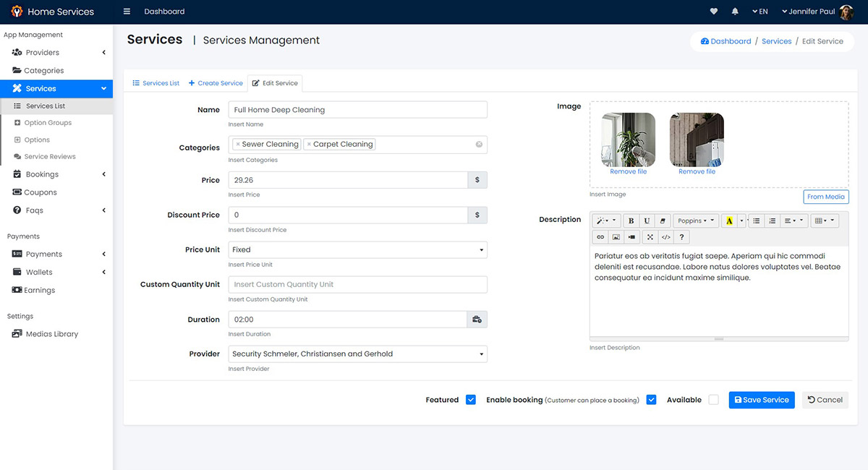Image resolution: width=868 pixels, height=470 pixels.
Task: Apply underline in the description toolbar
Action: (x=647, y=221)
